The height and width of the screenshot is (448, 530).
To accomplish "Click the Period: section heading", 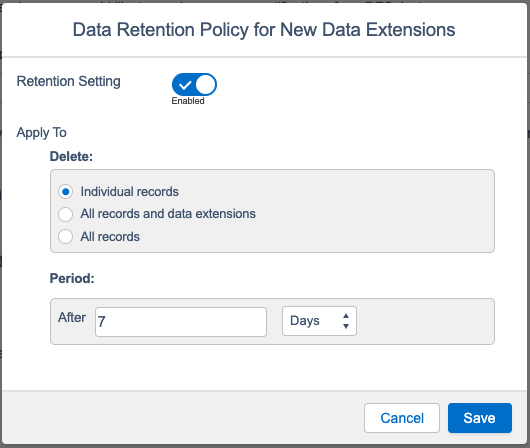I will 72,278.
